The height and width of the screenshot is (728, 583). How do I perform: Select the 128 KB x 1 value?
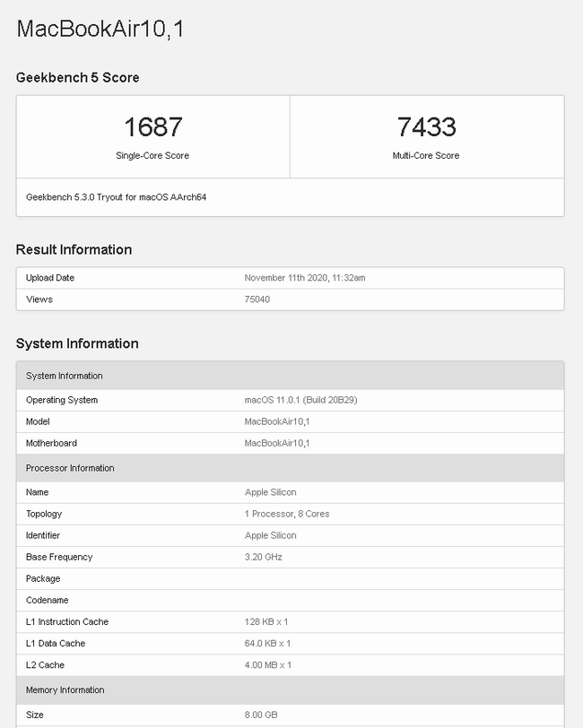tap(266, 621)
